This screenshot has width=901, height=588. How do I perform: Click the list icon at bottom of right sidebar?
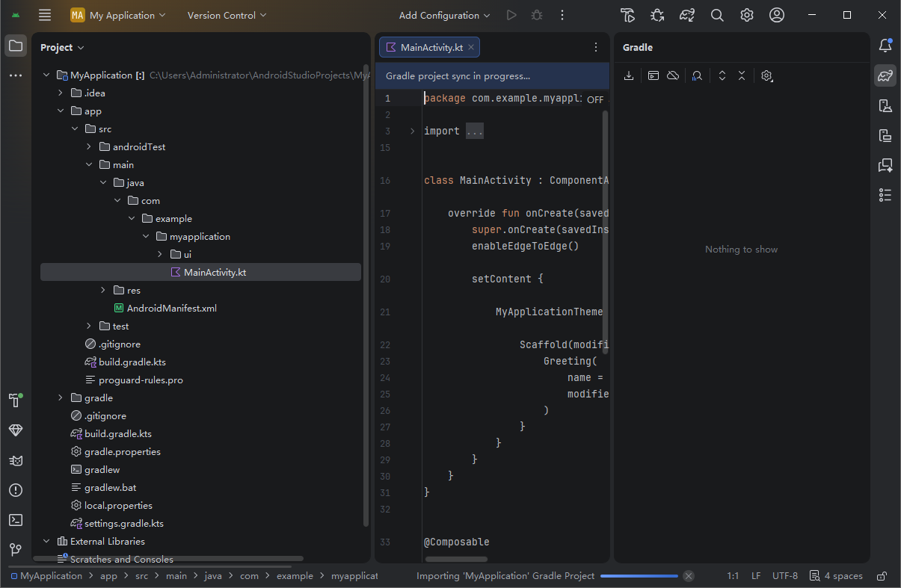(885, 195)
